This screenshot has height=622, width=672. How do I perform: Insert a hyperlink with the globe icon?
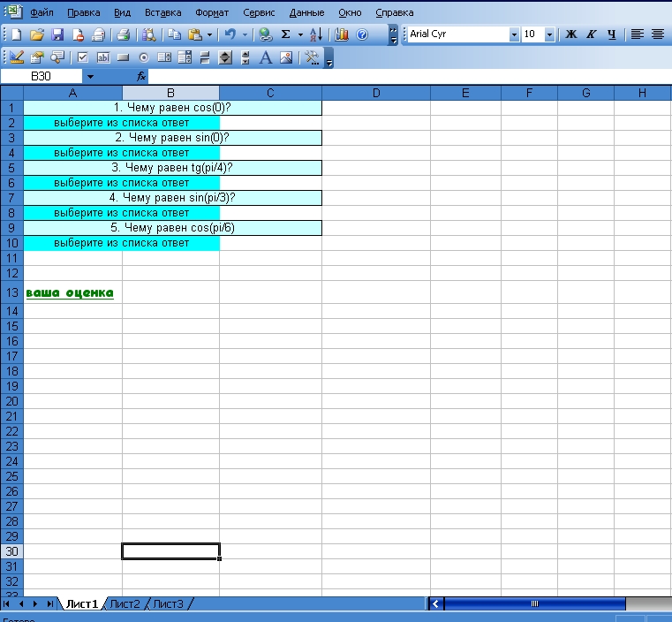tap(266, 34)
